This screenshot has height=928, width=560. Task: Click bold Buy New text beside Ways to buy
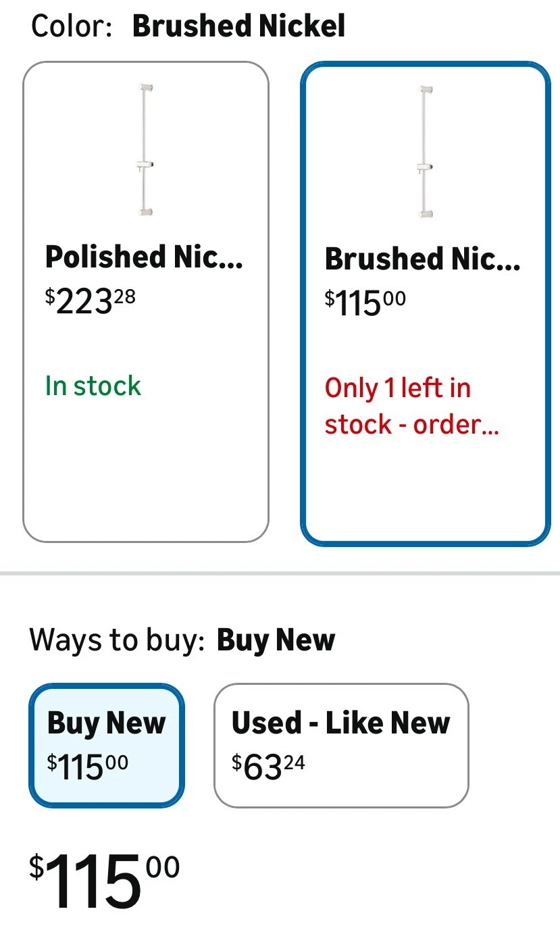point(276,639)
